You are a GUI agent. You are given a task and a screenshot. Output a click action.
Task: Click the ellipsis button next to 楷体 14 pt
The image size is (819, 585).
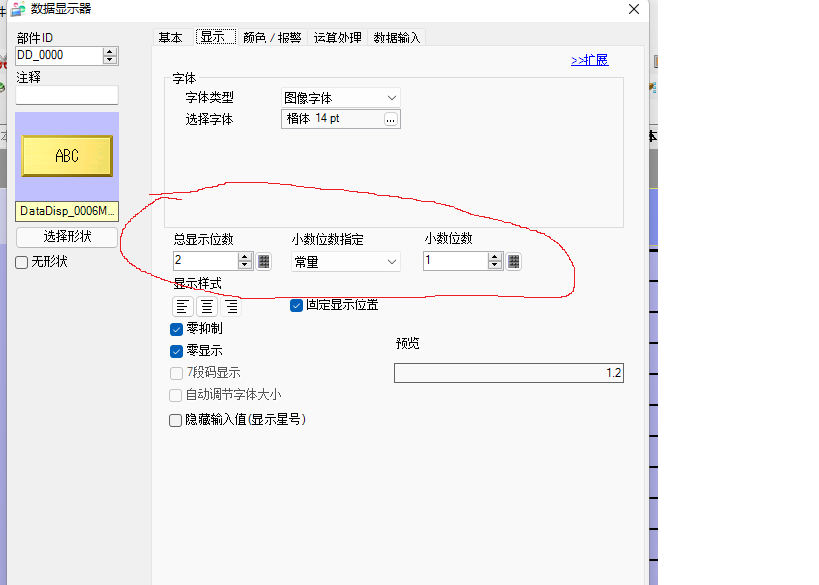pos(391,119)
